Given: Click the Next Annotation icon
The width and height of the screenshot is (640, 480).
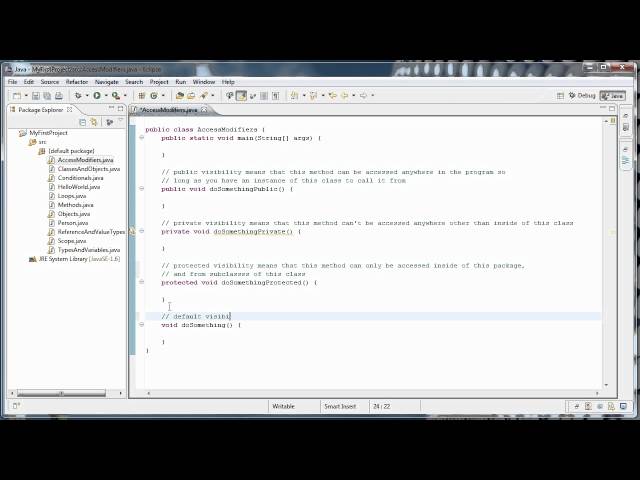Looking at the screenshot, I should [294, 96].
